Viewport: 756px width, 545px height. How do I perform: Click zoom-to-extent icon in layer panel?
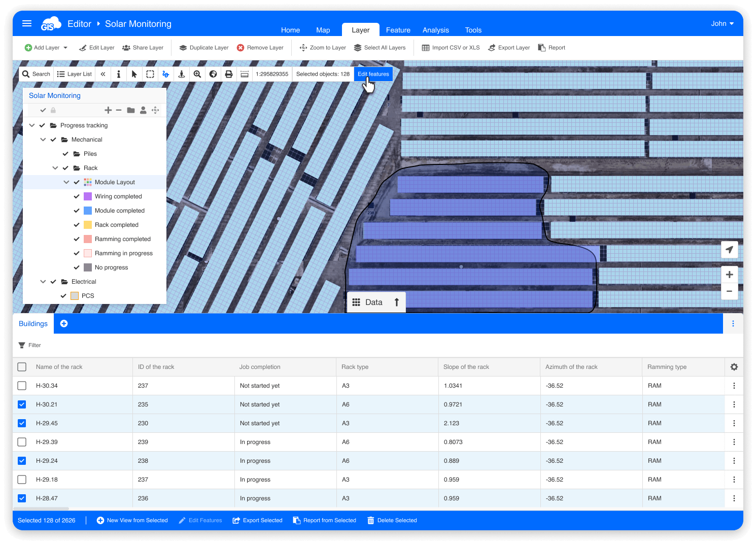(x=155, y=110)
